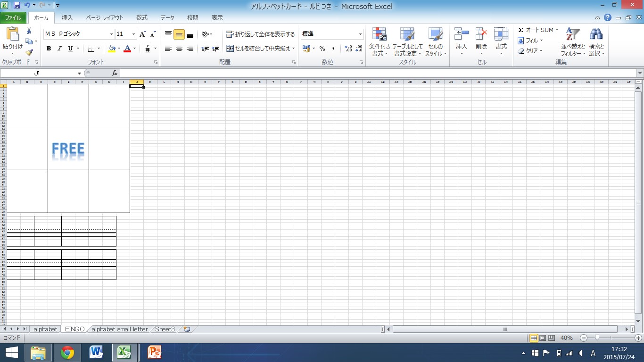Screen dimensions: 644x362
Task: Expand the number format (標準) dropdown
Action: [360, 34]
